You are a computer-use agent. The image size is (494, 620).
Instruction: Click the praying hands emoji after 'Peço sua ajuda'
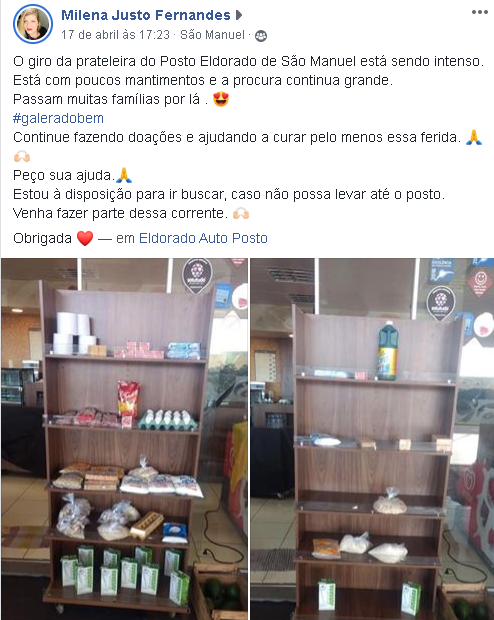click(x=124, y=175)
